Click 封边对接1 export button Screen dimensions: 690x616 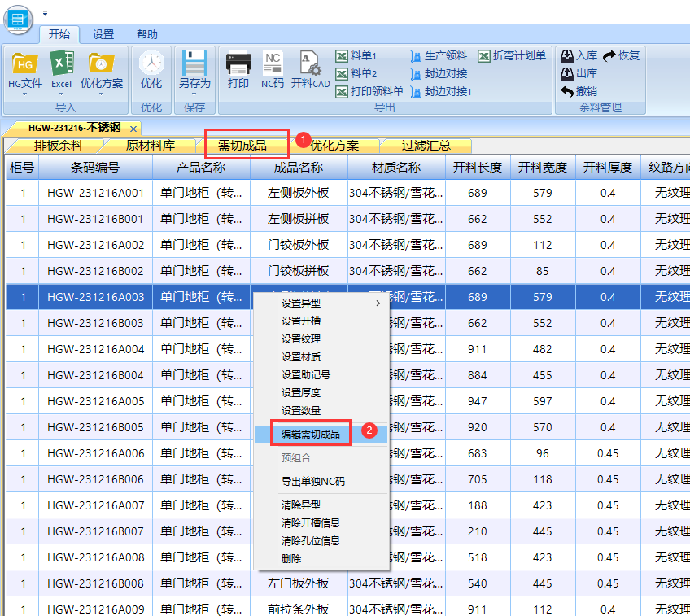440,91
